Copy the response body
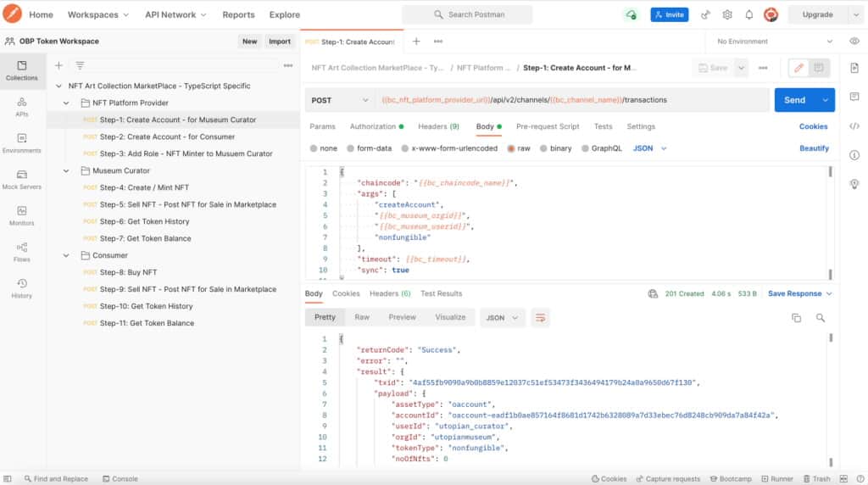The width and height of the screenshot is (868, 485). tap(796, 318)
